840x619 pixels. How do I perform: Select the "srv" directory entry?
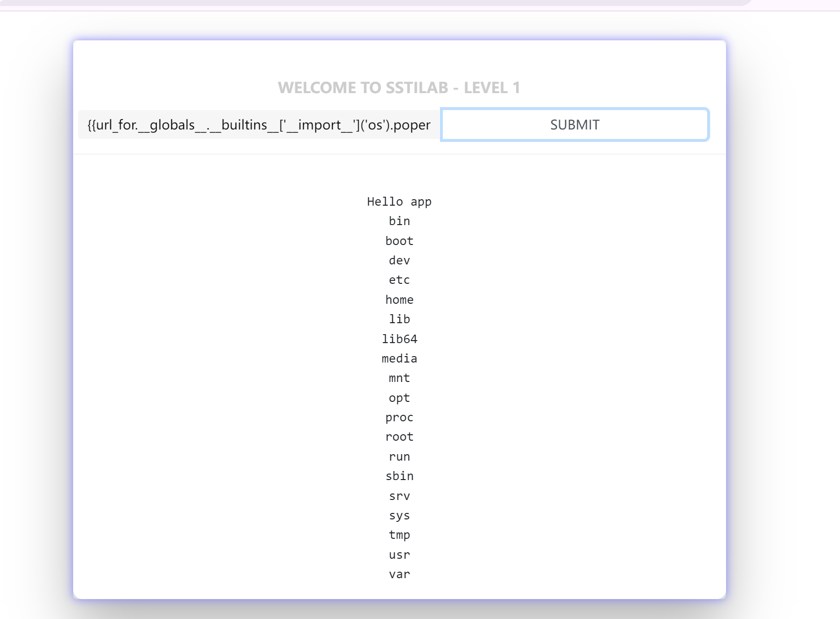399,496
